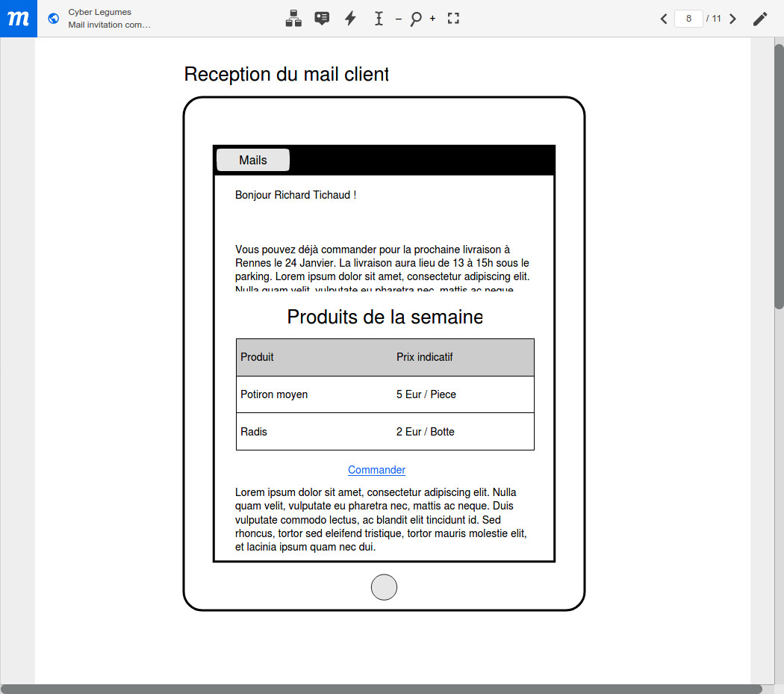
Task: Click the Cyber Legumes project title
Action: click(x=99, y=12)
